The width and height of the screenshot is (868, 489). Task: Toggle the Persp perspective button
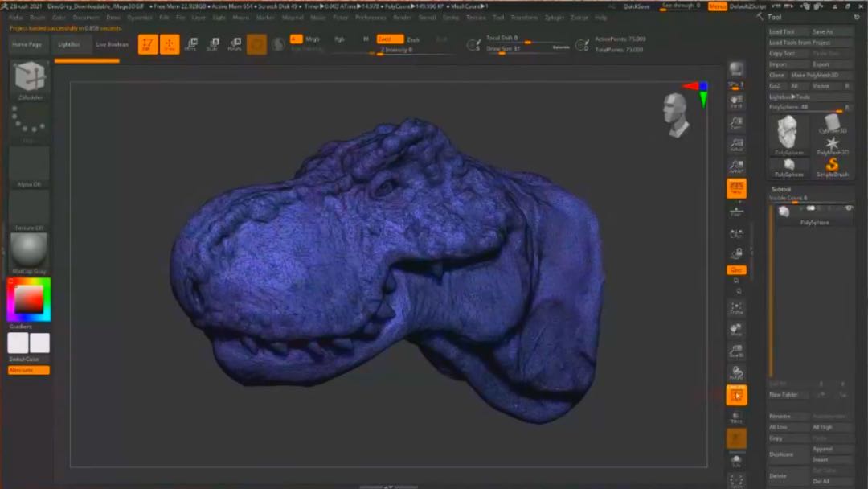[x=736, y=189]
